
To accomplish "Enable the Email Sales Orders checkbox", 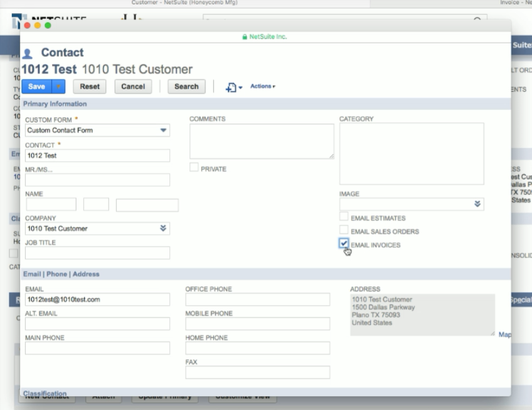I will [x=344, y=230].
